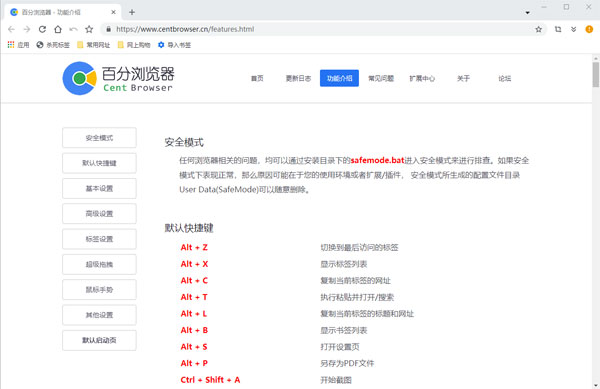Click the Alt + L shortcut text

pyautogui.click(x=194, y=314)
